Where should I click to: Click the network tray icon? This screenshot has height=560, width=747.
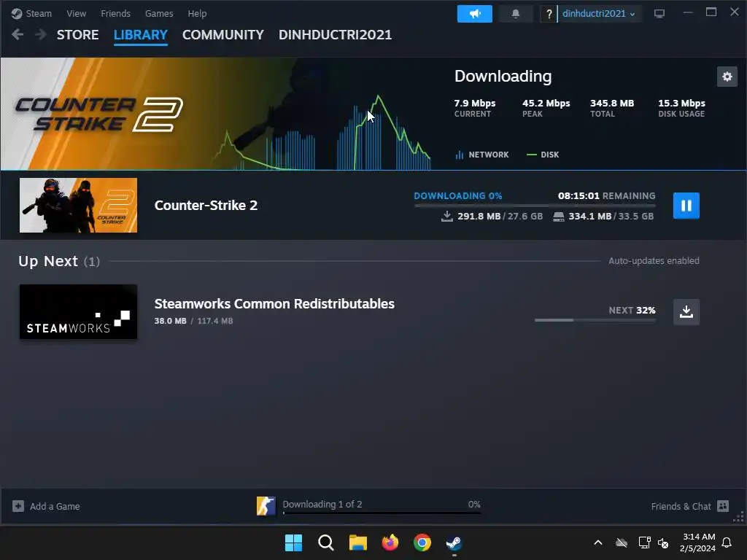pos(644,542)
